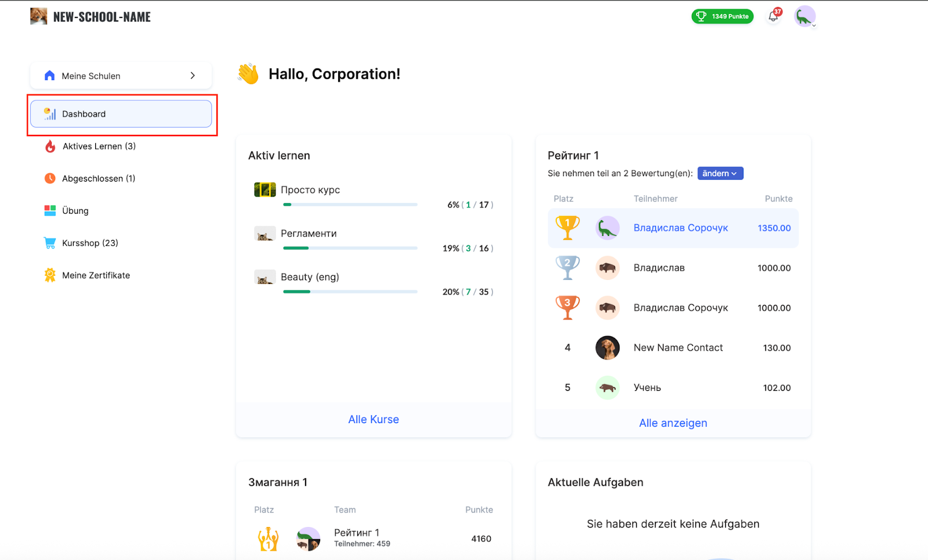This screenshot has width=928, height=560.
Task: Open Aktives Lernen (3) section
Action: [x=99, y=146]
